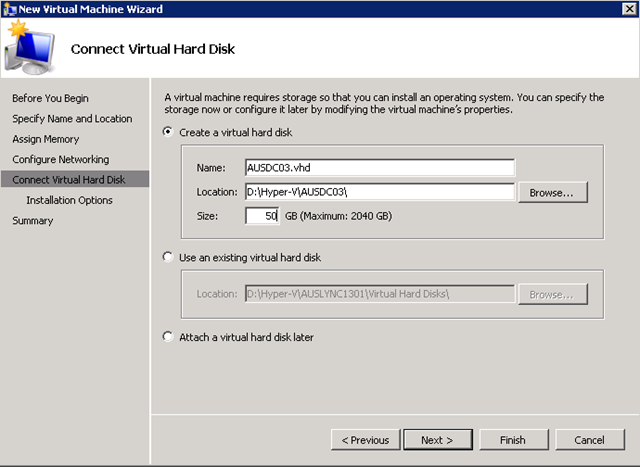The height and width of the screenshot is (467, 640).
Task: Go to Installation Options step
Action: click(x=69, y=200)
